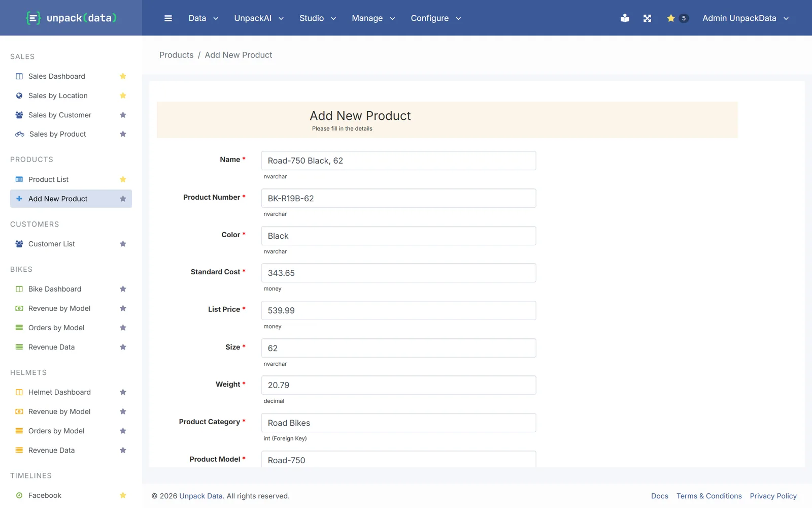Go to Products breadcrumb link

176,55
